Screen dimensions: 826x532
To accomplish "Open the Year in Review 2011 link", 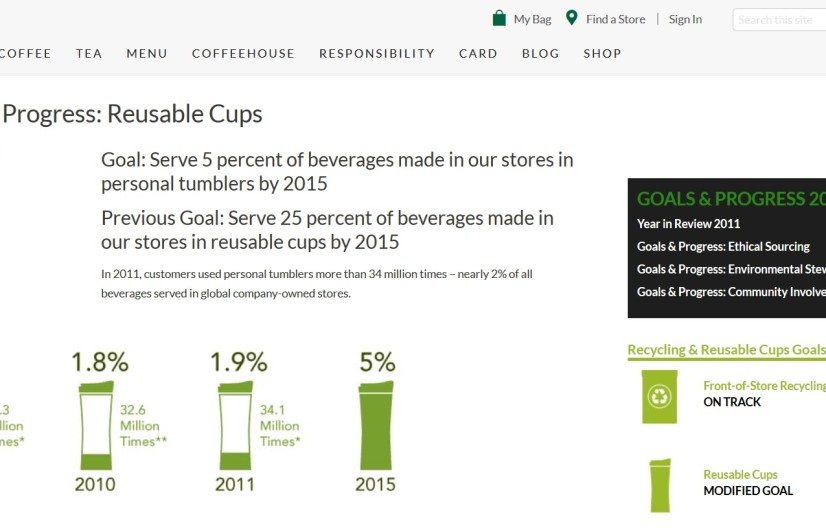I will [689, 224].
